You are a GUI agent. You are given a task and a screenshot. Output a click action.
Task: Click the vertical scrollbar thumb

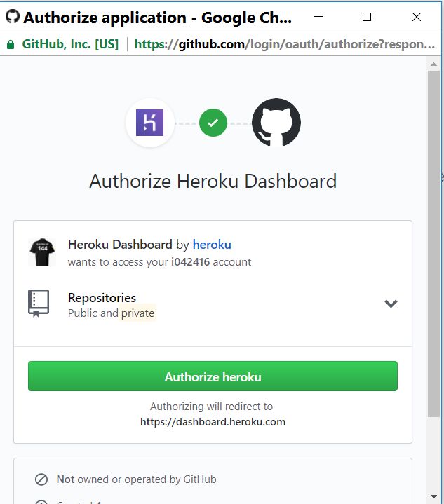tap(433, 244)
